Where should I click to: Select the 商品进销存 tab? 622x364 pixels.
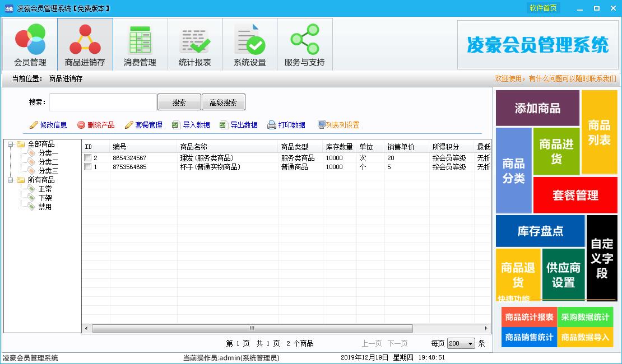click(x=85, y=45)
